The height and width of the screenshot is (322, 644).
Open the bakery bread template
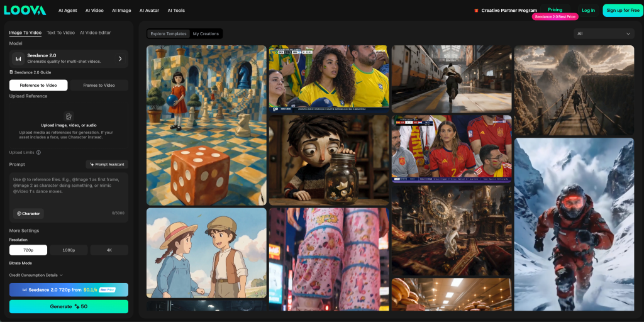(x=452, y=294)
